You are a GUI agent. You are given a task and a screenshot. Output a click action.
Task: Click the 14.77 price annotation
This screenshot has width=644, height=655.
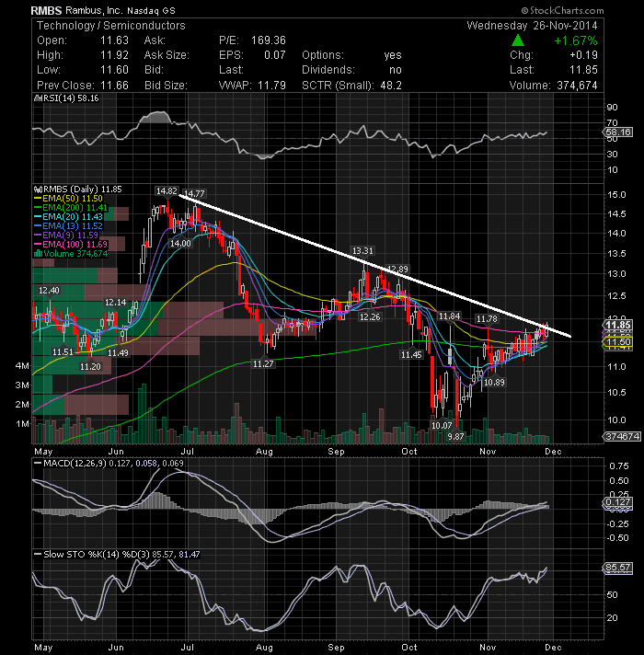click(194, 193)
